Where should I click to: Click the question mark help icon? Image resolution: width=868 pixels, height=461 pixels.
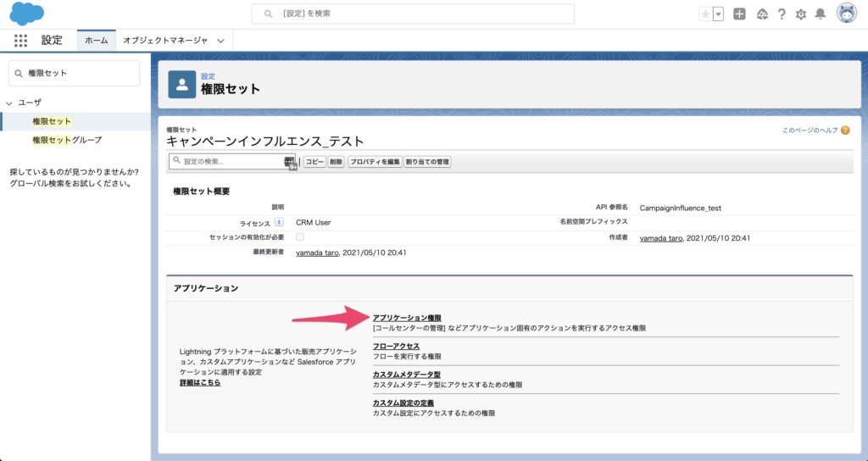point(781,14)
